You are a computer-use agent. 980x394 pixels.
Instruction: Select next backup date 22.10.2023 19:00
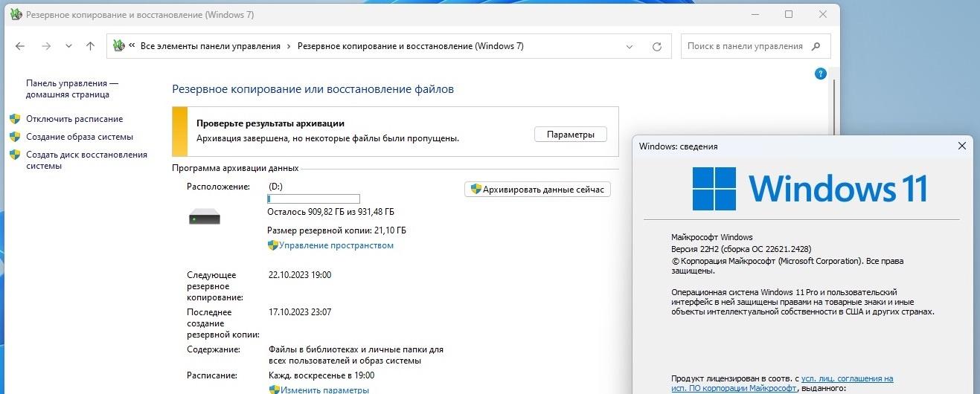click(300, 275)
